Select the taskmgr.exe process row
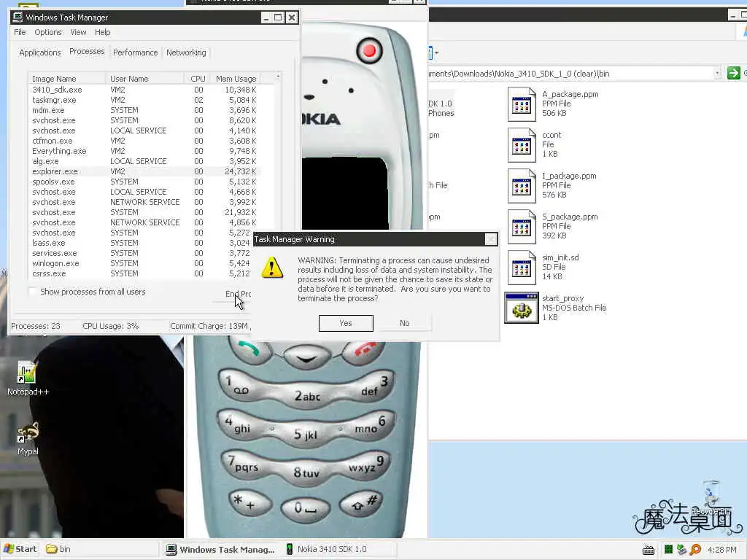 click(x=144, y=100)
